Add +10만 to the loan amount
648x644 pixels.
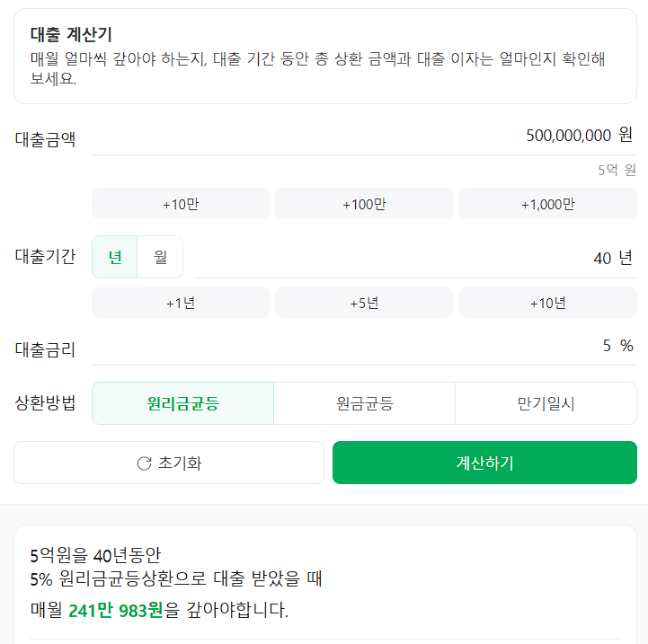[x=181, y=204]
